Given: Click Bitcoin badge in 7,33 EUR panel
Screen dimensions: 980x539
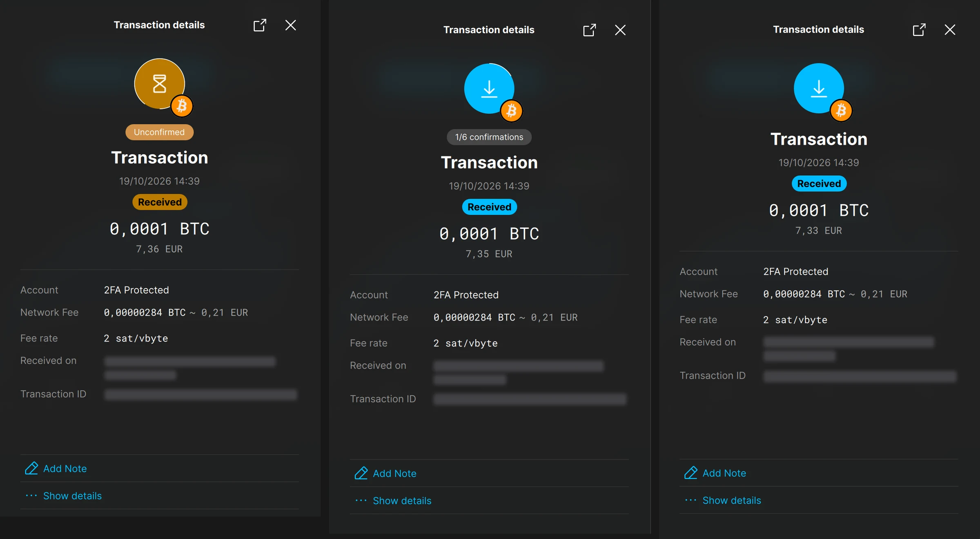Looking at the screenshot, I should pos(841,110).
